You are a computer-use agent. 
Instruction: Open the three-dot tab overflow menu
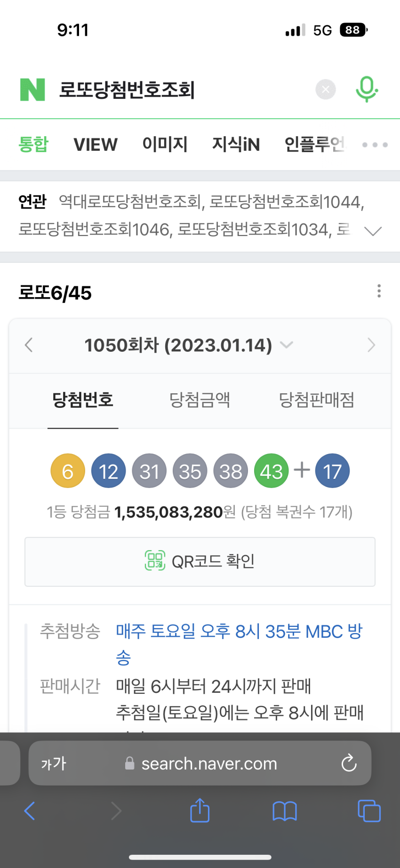[375, 145]
